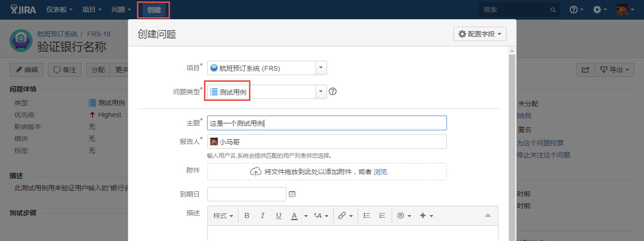This screenshot has height=241, width=644.
Task: Open the 仪表板 dashboard menu
Action: (x=59, y=10)
